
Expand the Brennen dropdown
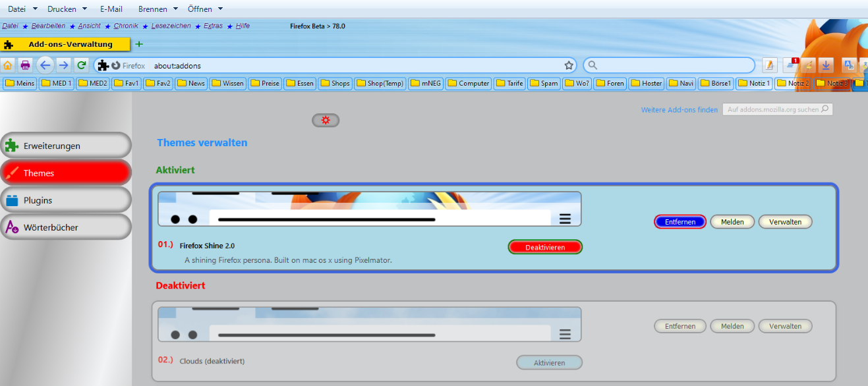[175, 9]
